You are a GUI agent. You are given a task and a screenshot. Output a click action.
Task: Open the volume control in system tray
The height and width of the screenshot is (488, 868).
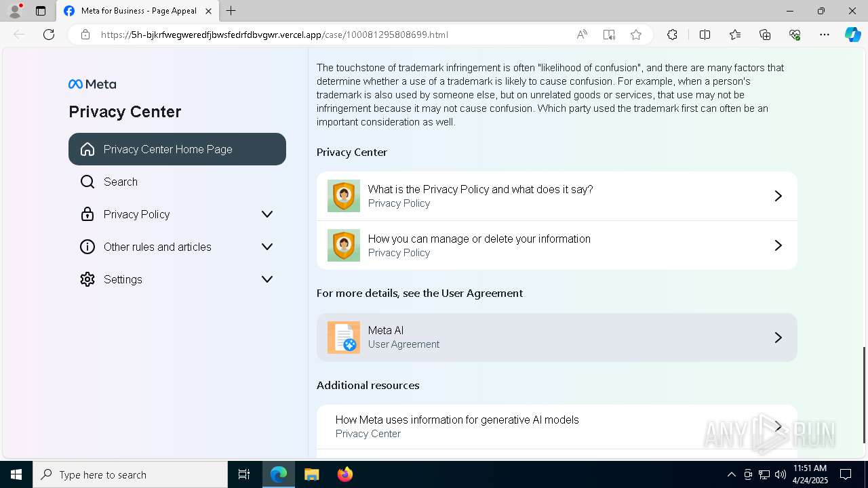click(780, 474)
